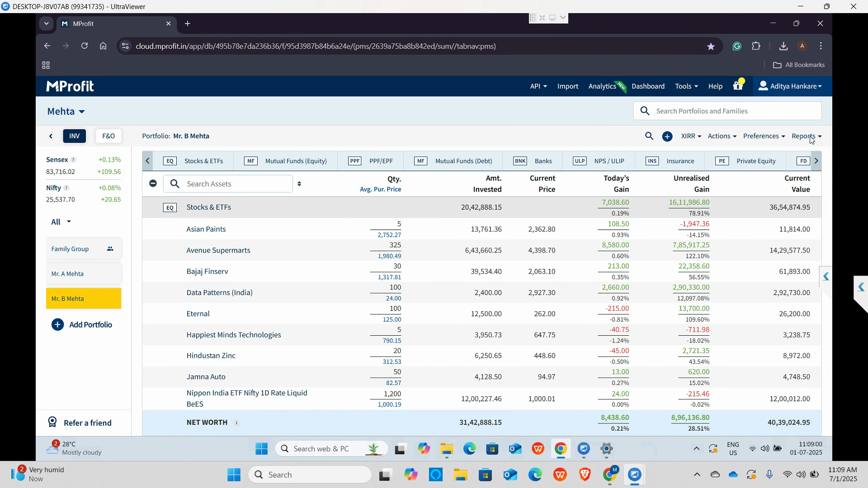Open Data Patterns (India) holding
Screen dimensions: 868x488
click(x=220, y=293)
